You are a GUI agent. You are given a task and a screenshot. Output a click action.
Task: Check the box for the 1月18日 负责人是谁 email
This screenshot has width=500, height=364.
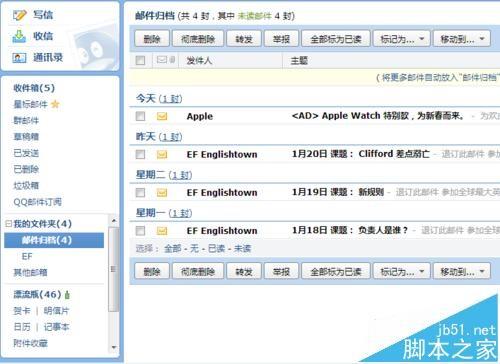(140, 231)
